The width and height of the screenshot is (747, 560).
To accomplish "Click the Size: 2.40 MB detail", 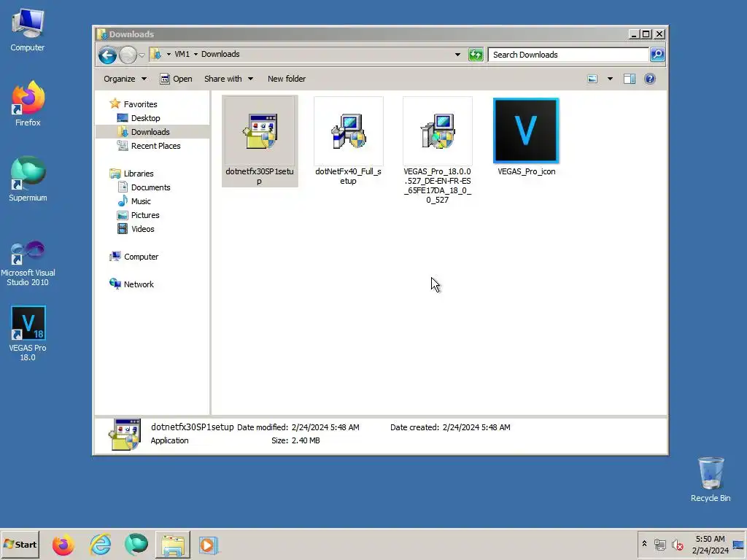I will [x=295, y=440].
